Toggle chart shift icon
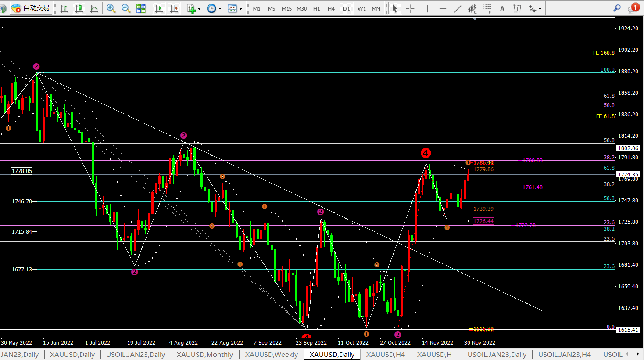This screenshot has height=360, width=644. click(x=174, y=8)
